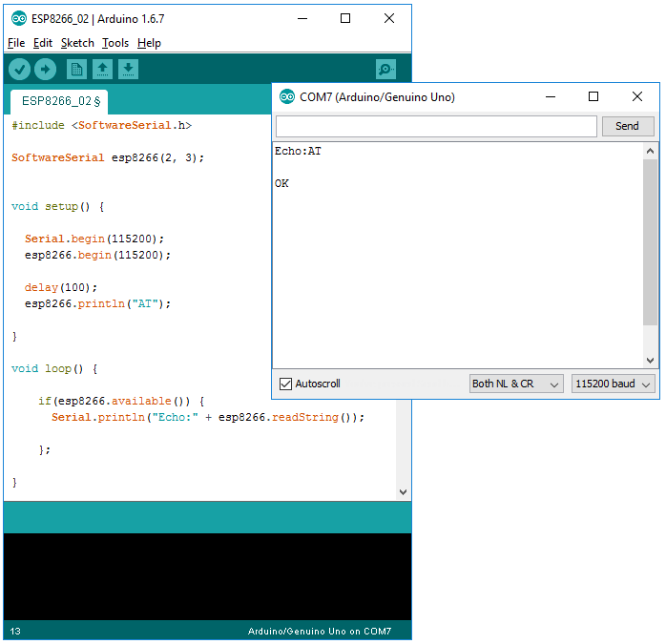
Task: Save the sketch with the down-arrow Save icon
Action: (128, 70)
